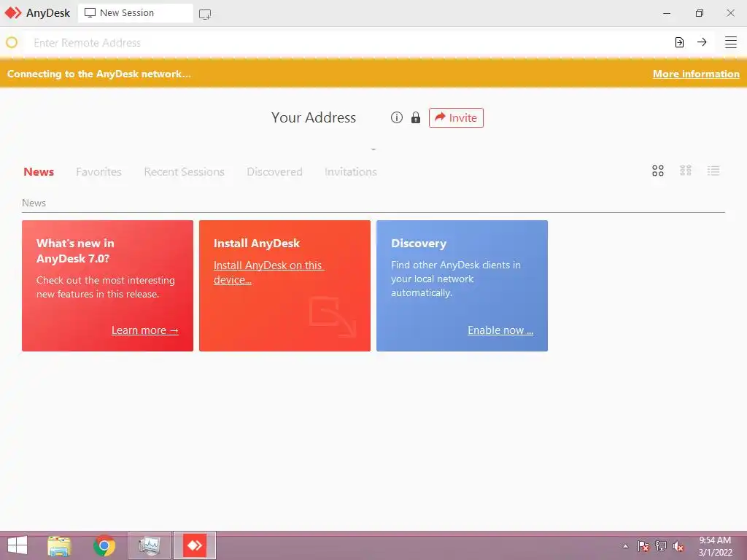Viewport: 747px width, 560px height.
Task: Open File Explorer from taskbar
Action: pyautogui.click(x=59, y=545)
